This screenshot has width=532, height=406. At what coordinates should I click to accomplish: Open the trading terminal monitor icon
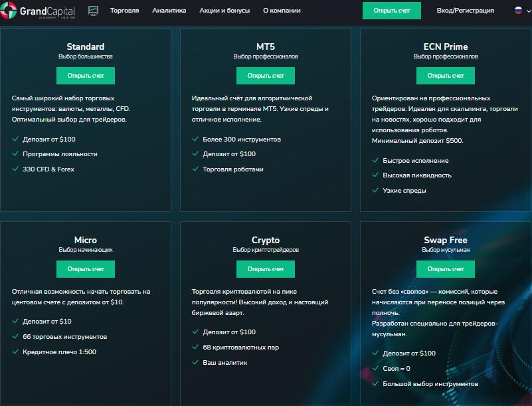pos(93,11)
